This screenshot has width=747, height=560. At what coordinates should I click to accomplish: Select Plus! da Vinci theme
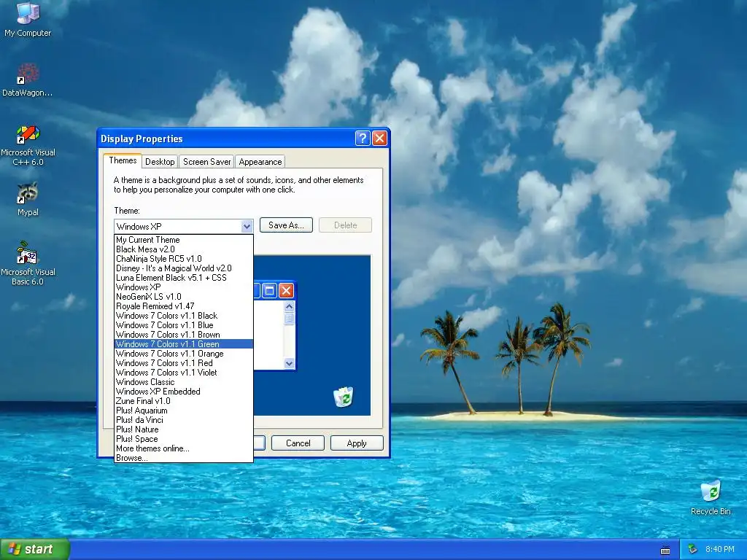(x=184, y=420)
